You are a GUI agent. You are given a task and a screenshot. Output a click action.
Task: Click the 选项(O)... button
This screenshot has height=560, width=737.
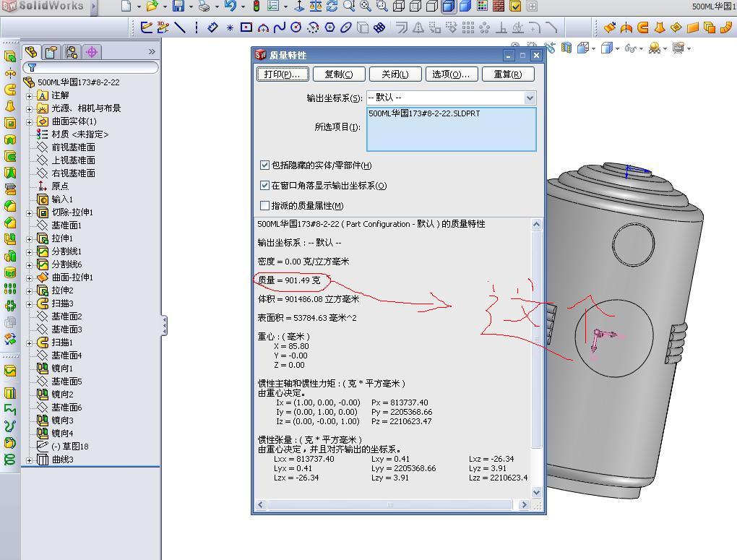(x=452, y=74)
